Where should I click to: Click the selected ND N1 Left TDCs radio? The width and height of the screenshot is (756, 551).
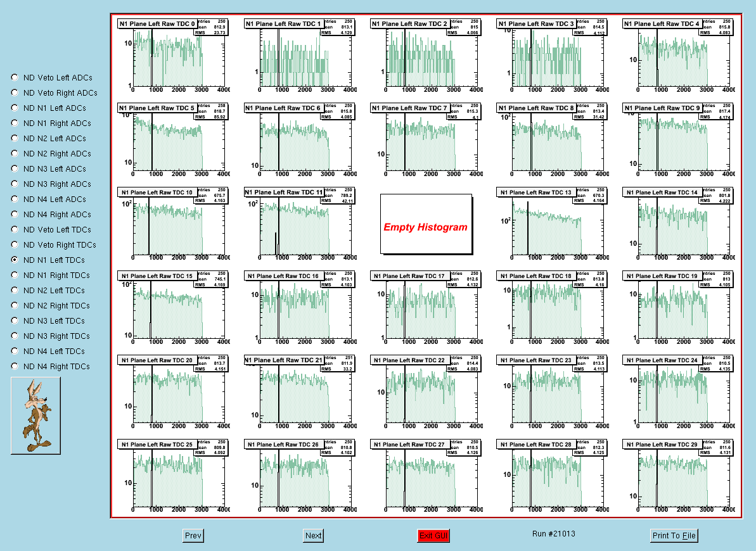click(15, 260)
